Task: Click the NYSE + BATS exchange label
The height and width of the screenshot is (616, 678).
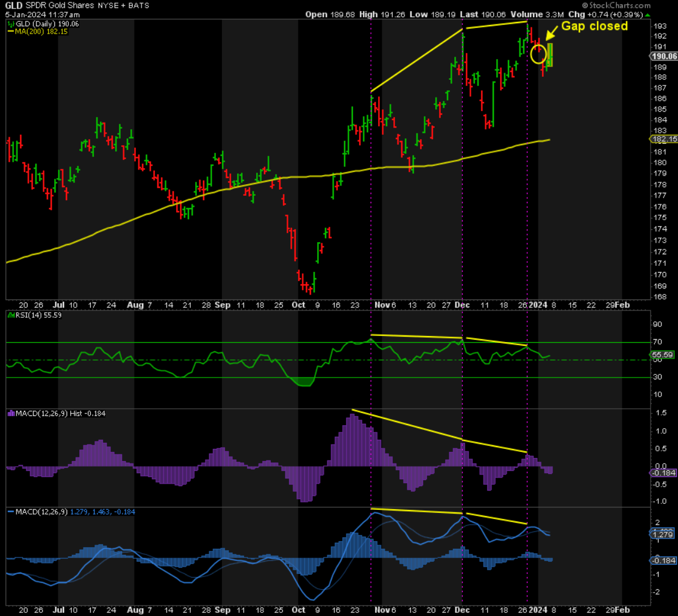Action: pyautogui.click(x=123, y=5)
